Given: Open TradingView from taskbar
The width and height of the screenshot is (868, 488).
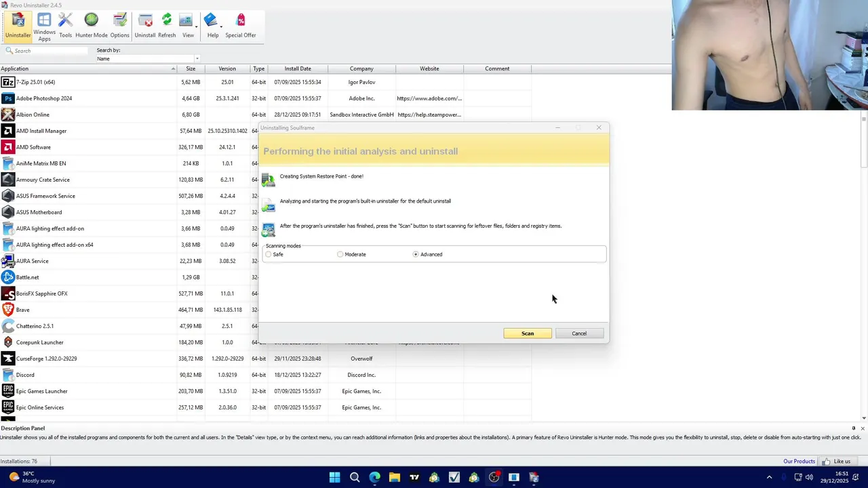Looking at the screenshot, I should point(414,478).
